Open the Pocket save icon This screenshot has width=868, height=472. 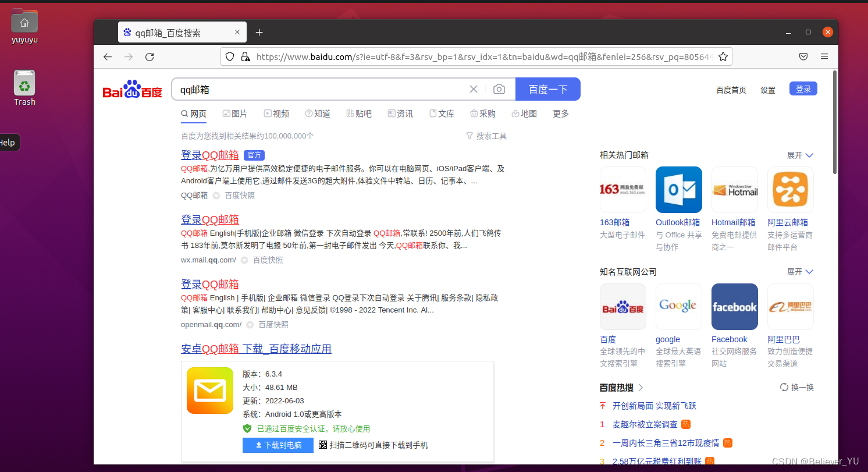pos(803,56)
